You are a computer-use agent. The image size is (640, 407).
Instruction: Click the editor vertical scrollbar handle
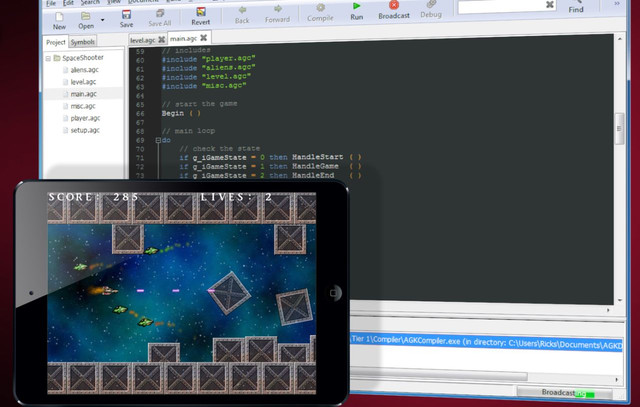619,129
